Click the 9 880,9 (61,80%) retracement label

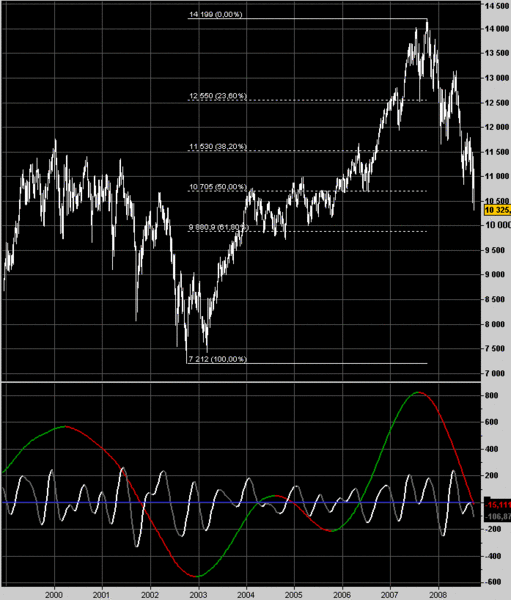[219, 228]
